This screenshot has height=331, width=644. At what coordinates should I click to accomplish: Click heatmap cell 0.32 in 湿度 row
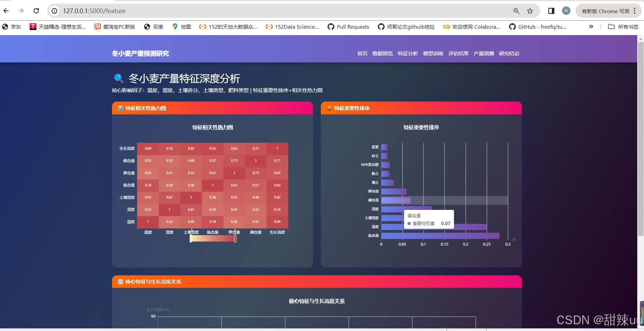[x=148, y=210]
